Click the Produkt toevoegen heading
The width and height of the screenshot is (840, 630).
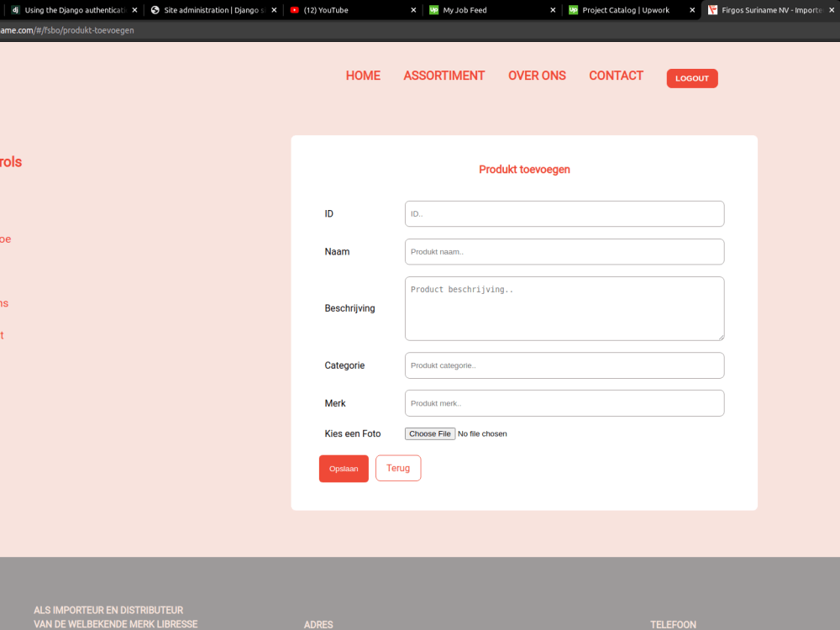(x=524, y=170)
